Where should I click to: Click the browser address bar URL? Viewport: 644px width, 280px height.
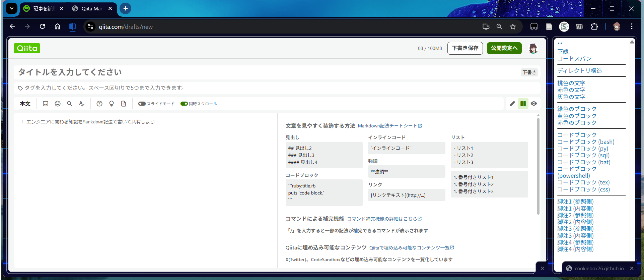tap(126, 27)
